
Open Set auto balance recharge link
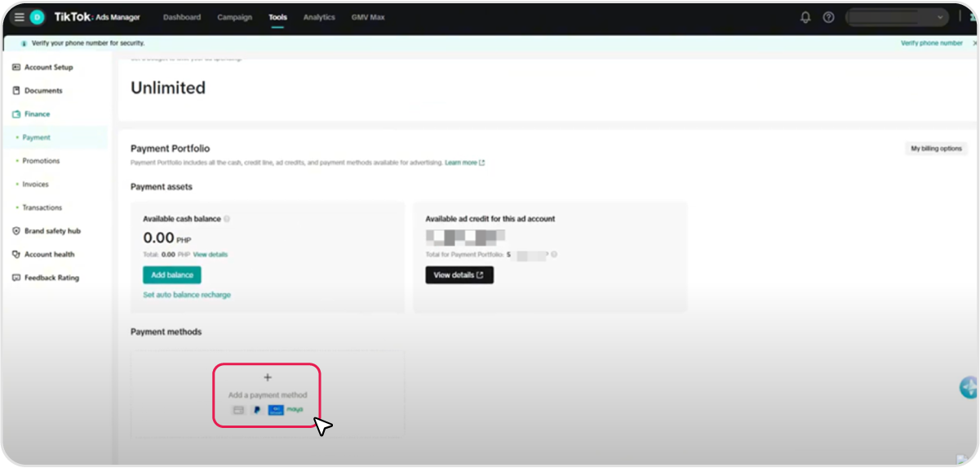coord(187,295)
